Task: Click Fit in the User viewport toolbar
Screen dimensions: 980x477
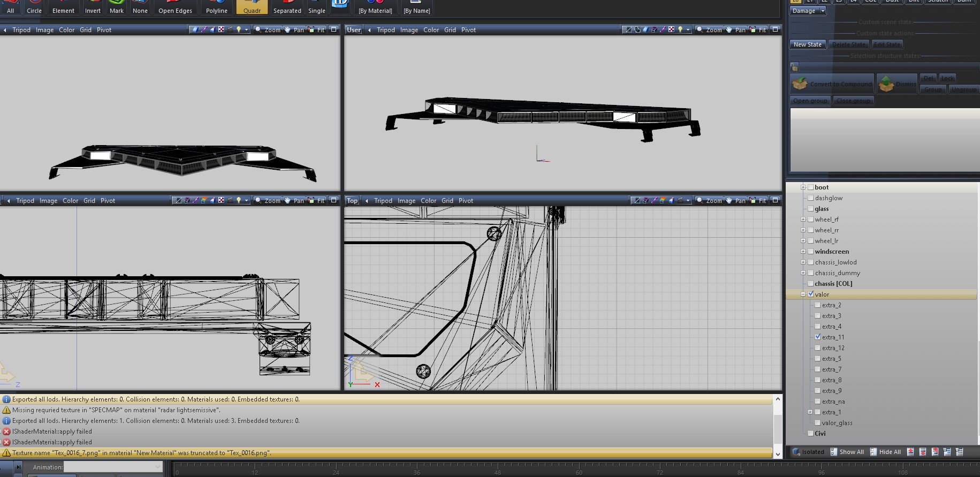Action: [x=758, y=30]
